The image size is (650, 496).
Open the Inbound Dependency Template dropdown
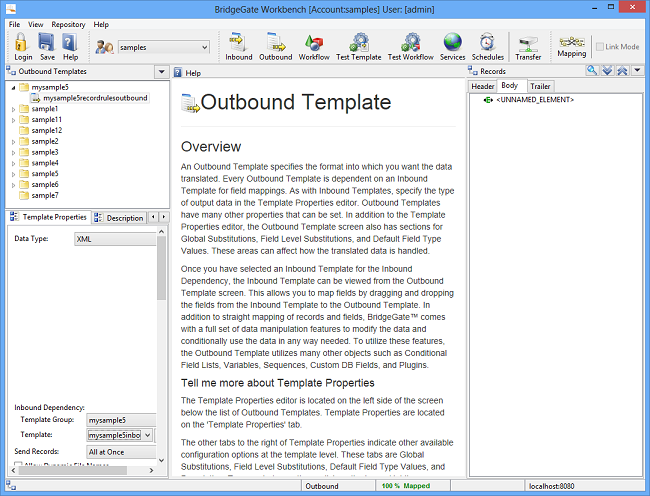click(x=148, y=435)
